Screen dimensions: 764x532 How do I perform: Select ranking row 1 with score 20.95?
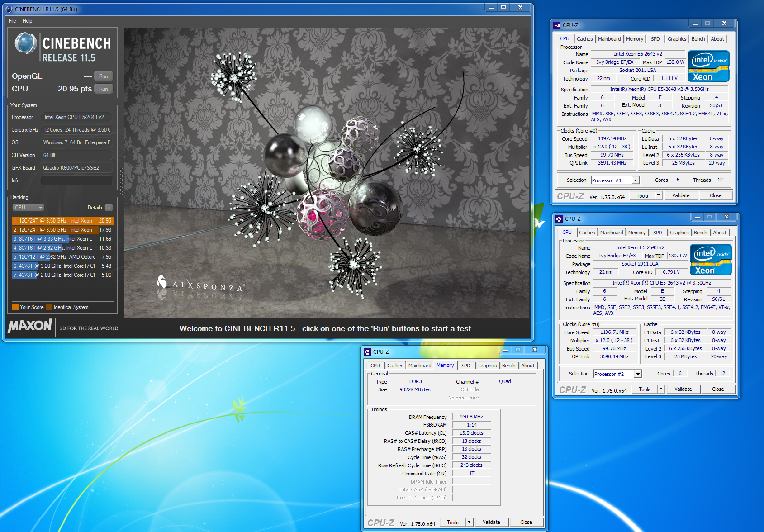(x=62, y=221)
